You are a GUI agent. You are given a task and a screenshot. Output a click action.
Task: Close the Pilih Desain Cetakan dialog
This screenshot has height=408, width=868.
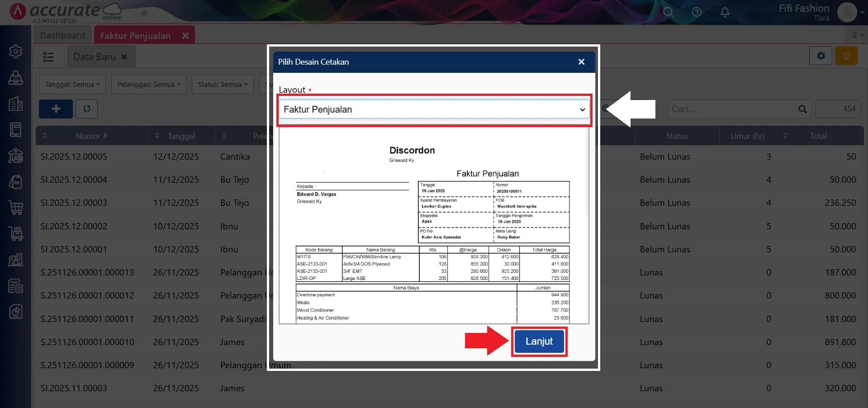(581, 62)
